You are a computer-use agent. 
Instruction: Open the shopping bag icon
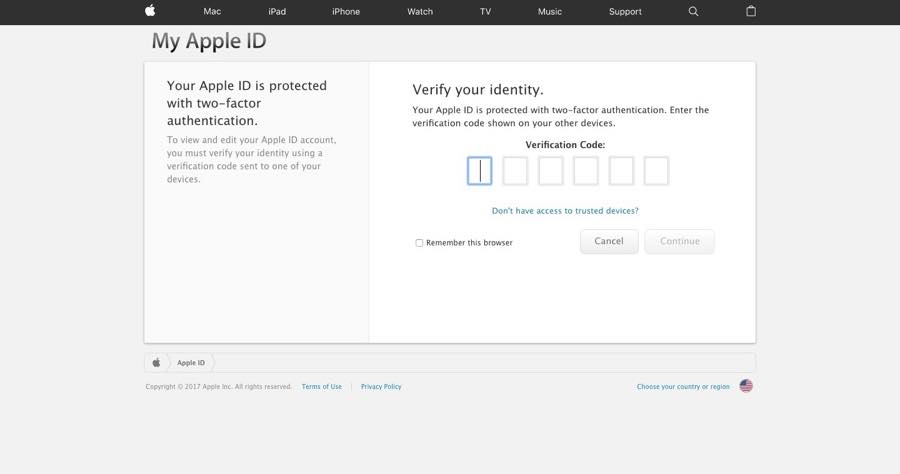751,11
